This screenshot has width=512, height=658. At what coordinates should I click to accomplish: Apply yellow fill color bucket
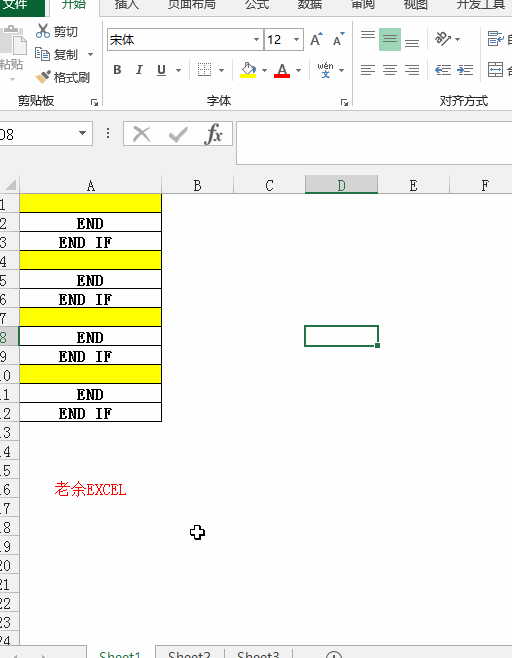(x=248, y=70)
